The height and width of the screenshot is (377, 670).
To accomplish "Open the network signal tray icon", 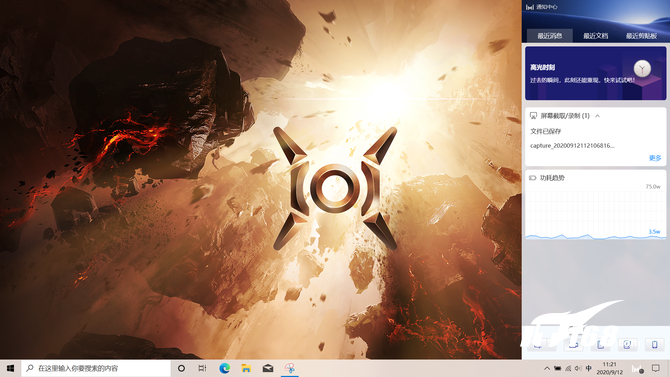I will [568, 368].
